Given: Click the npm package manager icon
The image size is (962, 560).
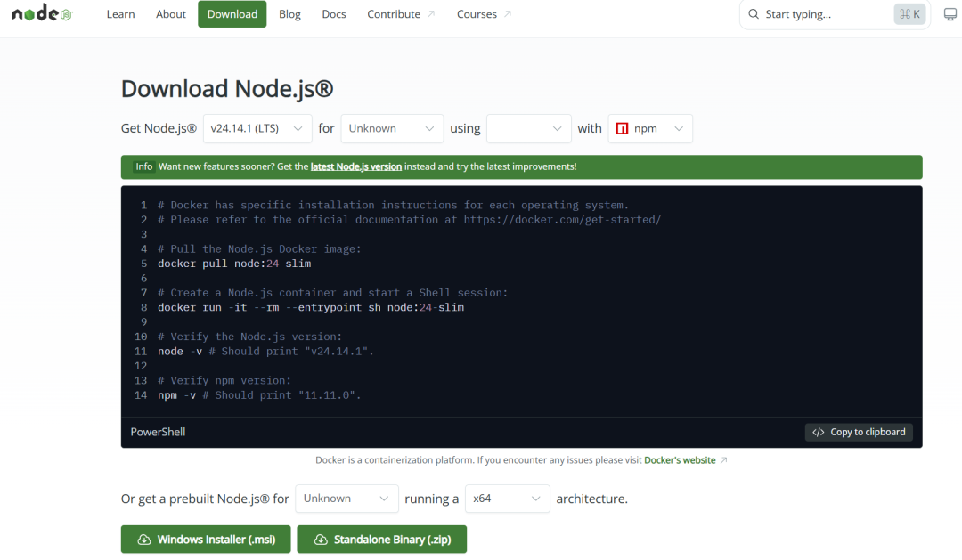Looking at the screenshot, I should (623, 128).
